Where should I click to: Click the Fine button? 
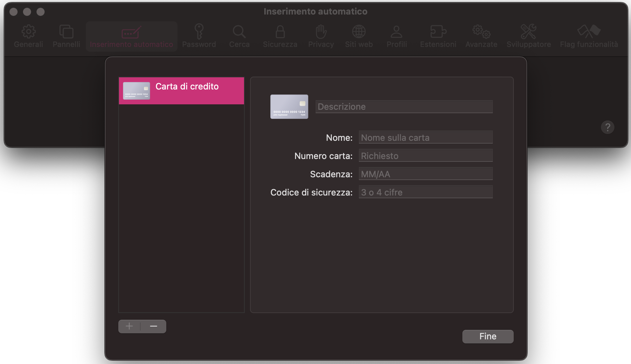pyautogui.click(x=488, y=336)
